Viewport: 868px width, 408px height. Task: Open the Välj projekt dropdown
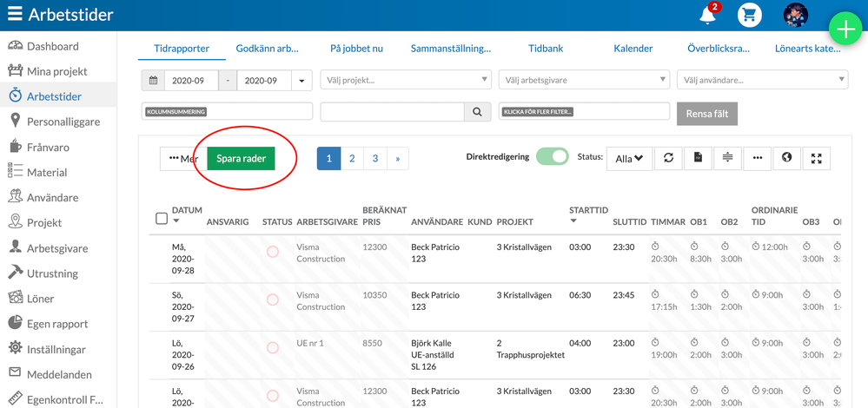406,80
